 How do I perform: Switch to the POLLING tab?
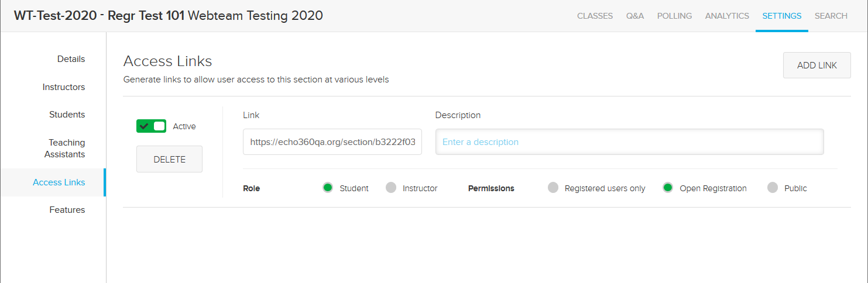click(674, 16)
